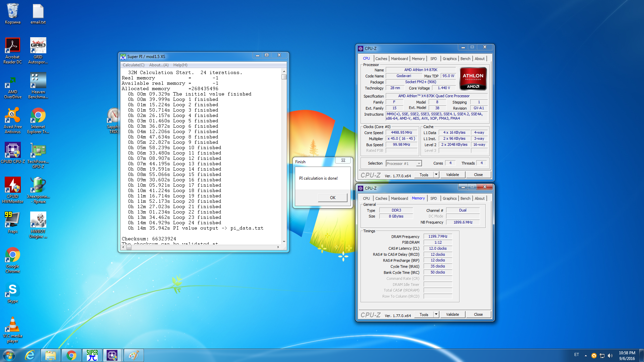Viewport: 644px width, 362px height.
Task: Show hidden system tray icons
Action: [x=586, y=356]
